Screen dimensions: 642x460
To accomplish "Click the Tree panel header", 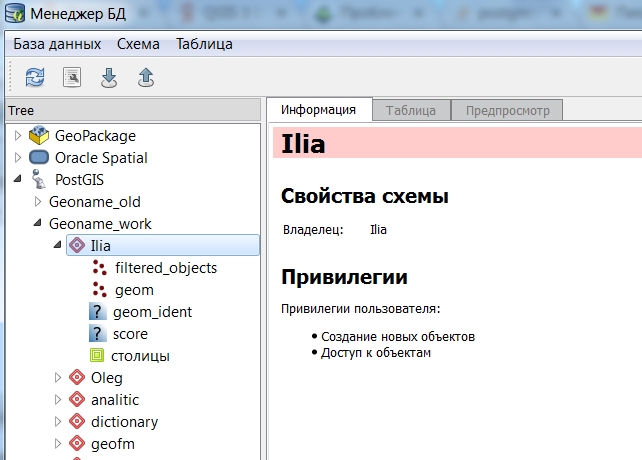I will tap(133, 110).
